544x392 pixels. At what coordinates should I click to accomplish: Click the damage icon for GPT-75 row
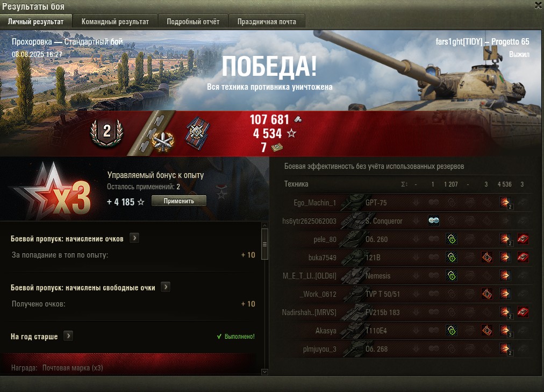505,203
